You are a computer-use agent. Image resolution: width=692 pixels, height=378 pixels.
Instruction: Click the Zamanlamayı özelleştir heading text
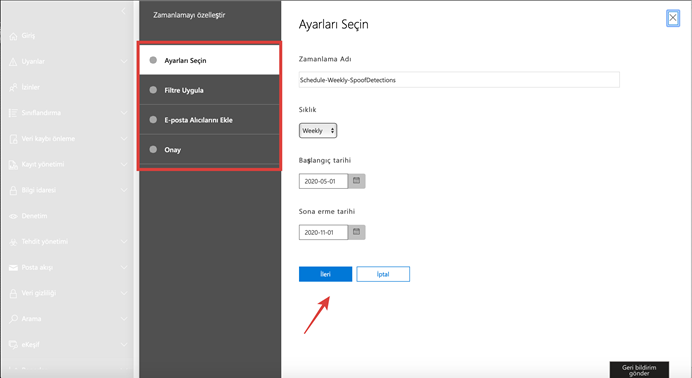189,15
